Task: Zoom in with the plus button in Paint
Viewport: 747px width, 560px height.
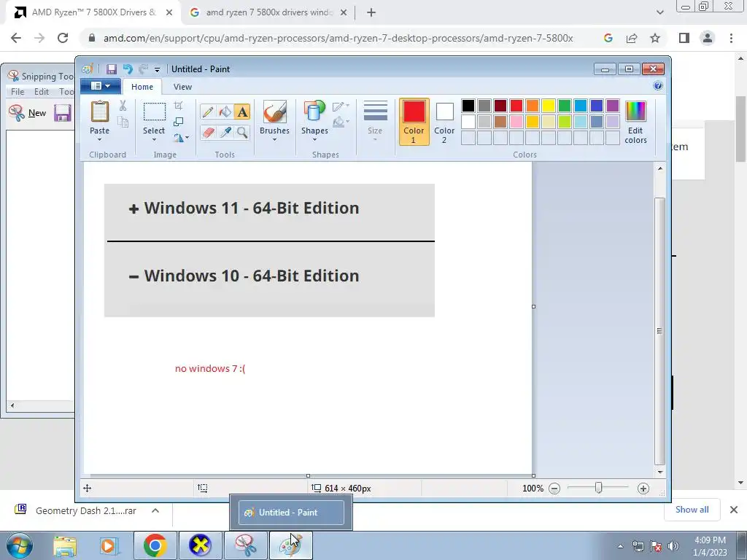Action: [643, 488]
